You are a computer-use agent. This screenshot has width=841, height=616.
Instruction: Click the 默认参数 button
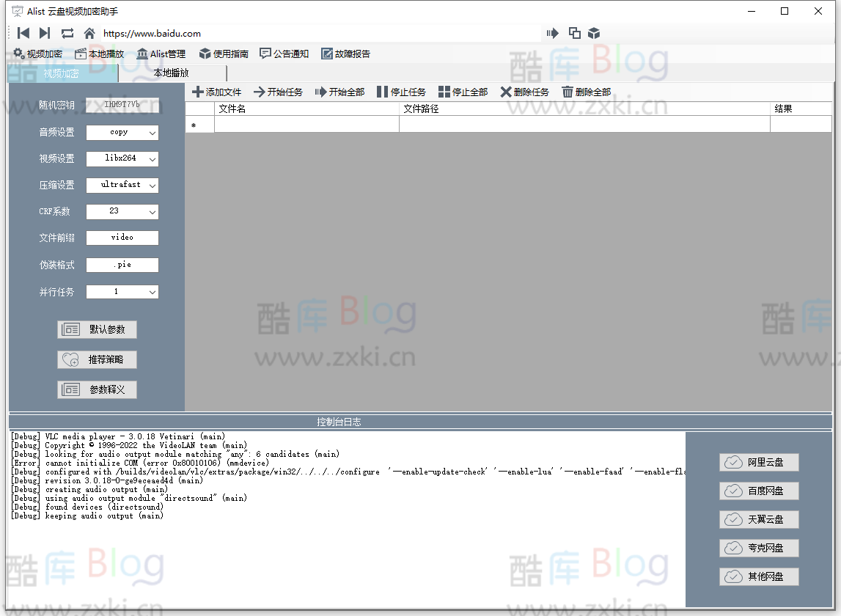coord(97,329)
